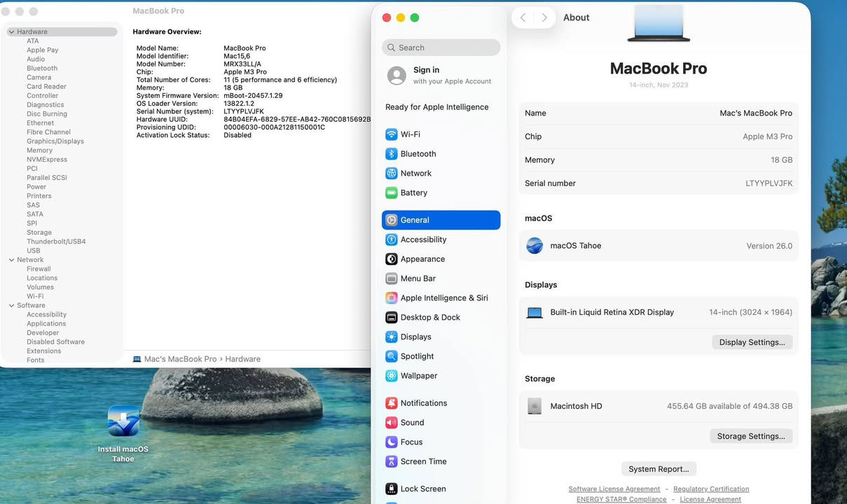Viewport: 847px width, 504px height.
Task: Open Apple Intelligence & Siri icon
Action: tap(392, 298)
